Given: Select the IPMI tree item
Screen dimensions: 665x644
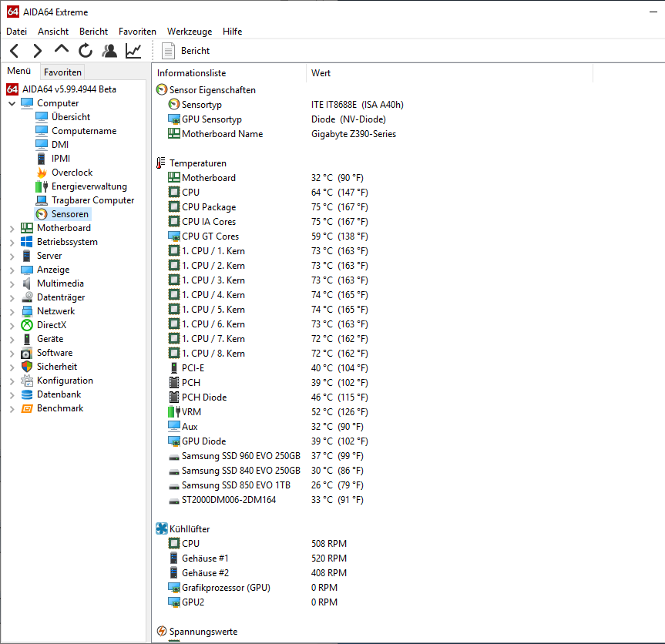Looking at the screenshot, I should tap(52, 158).
